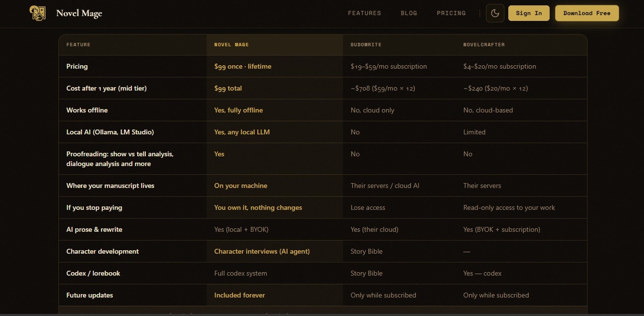Click the Download Free button
Image resolution: width=644 pixels, height=316 pixels.
587,13
